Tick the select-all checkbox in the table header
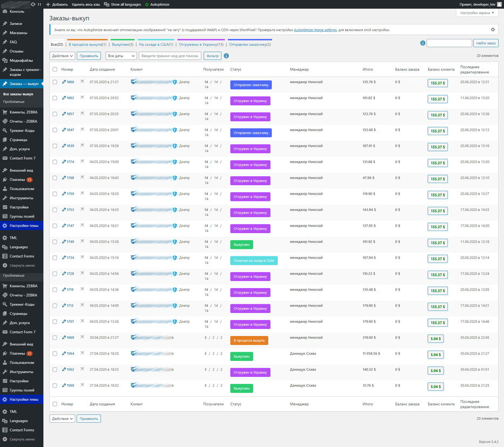 [x=54, y=69]
